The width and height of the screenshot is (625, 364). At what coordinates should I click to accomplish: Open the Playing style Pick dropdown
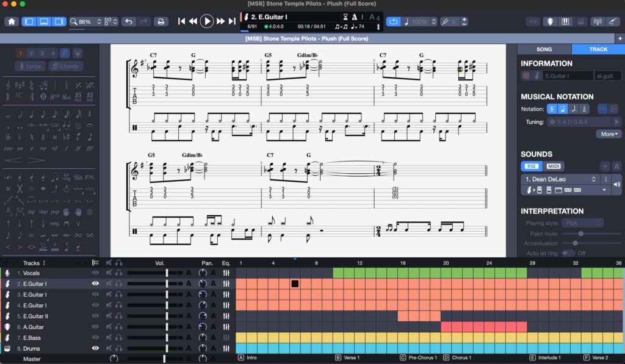(582, 223)
